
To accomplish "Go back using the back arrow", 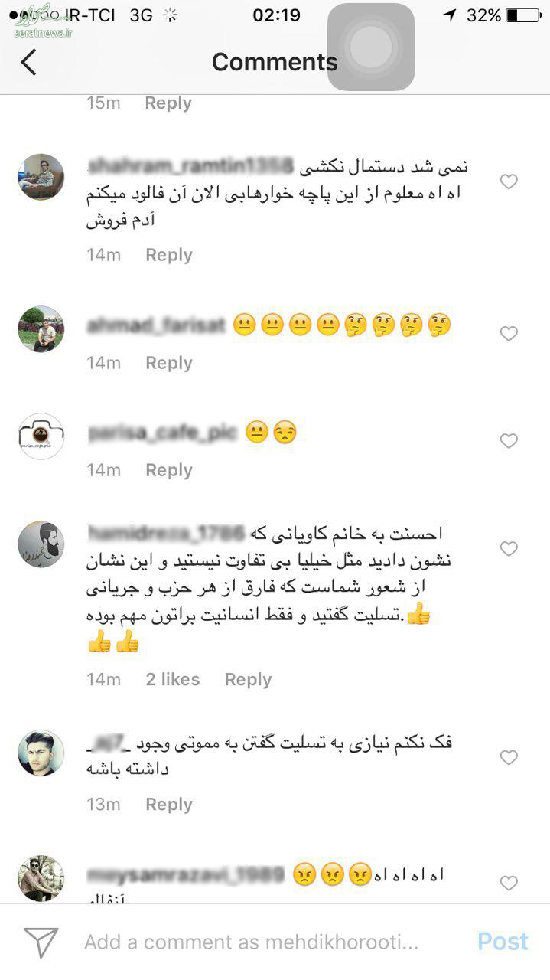I will pos(28,62).
